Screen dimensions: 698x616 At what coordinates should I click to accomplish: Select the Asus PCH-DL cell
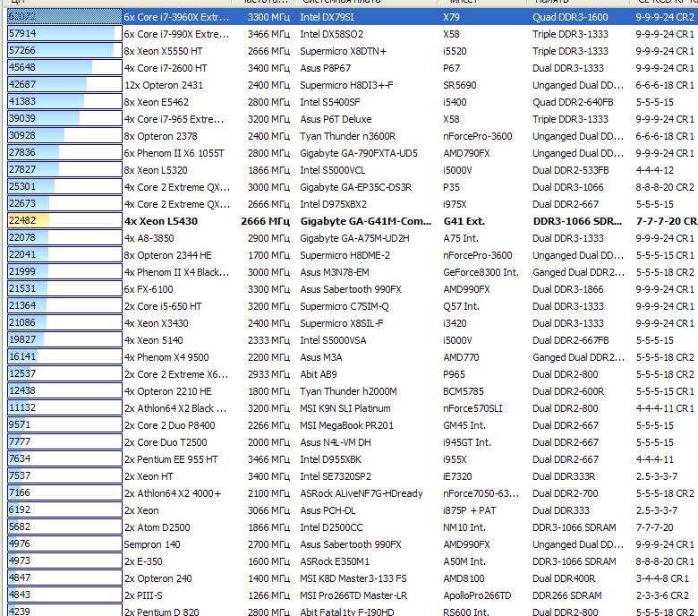[329, 510]
